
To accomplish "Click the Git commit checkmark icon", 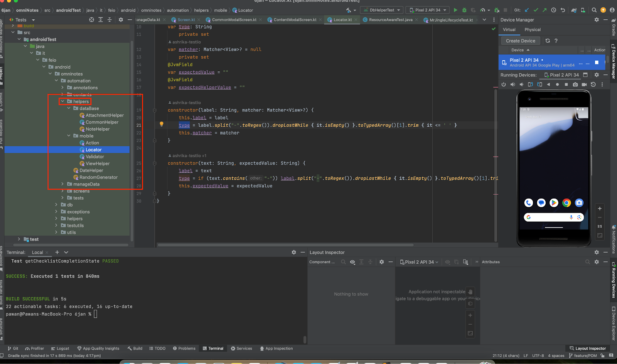I will pyautogui.click(x=536, y=10).
